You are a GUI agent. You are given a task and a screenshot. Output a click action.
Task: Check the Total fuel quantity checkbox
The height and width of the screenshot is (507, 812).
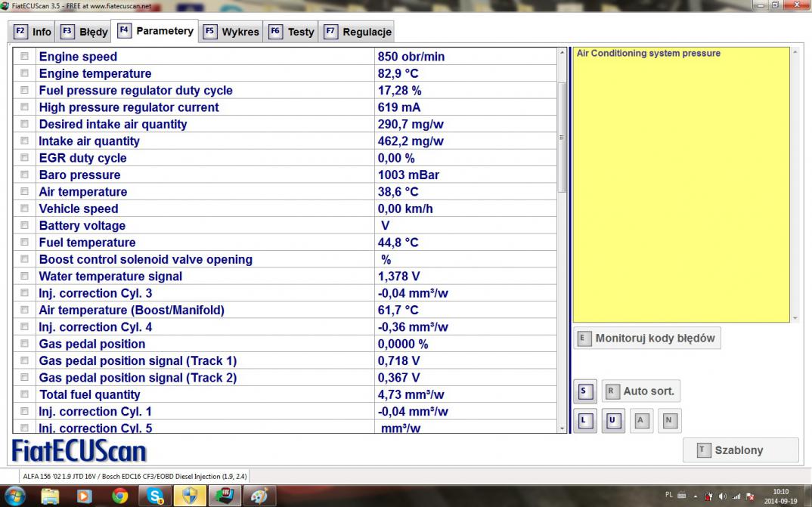pos(25,394)
